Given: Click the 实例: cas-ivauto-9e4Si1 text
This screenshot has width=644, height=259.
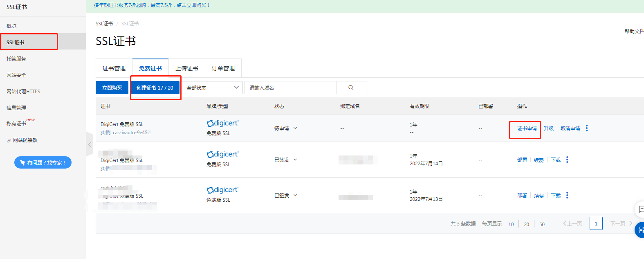Looking at the screenshot, I should (126, 133).
